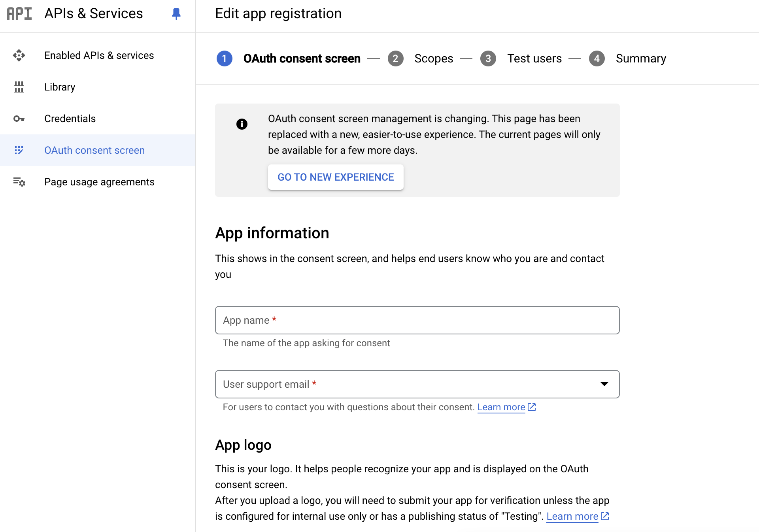Viewport: 759px width, 532px height.
Task: Click the Credentials key icon
Action: [x=19, y=119]
